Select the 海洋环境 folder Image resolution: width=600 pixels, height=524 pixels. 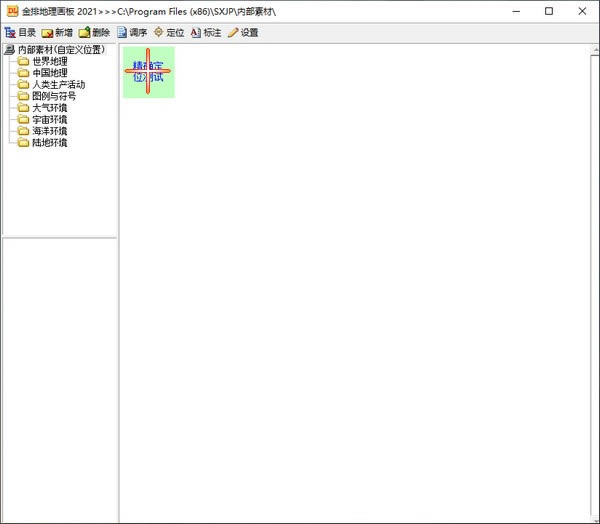[49, 131]
